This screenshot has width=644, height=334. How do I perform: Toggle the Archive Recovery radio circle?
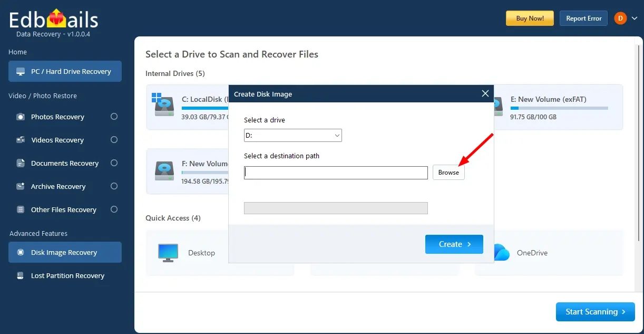click(114, 186)
